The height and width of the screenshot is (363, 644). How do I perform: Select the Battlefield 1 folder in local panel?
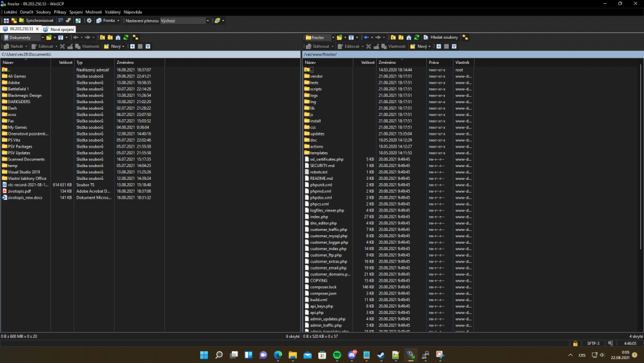point(18,89)
